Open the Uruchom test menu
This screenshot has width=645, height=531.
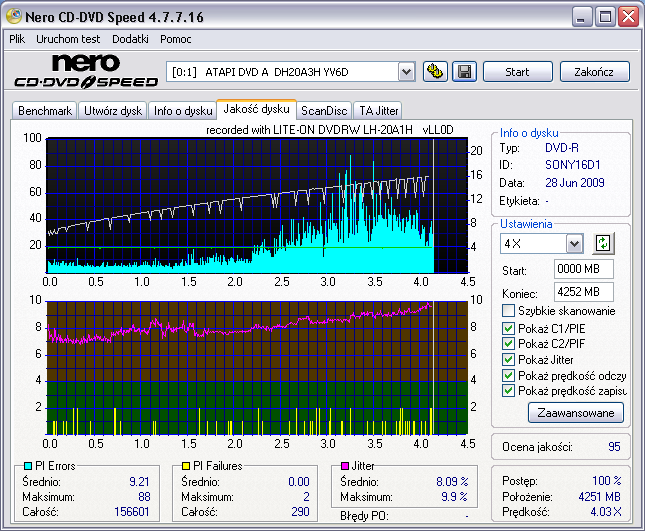pyautogui.click(x=69, y=39)
